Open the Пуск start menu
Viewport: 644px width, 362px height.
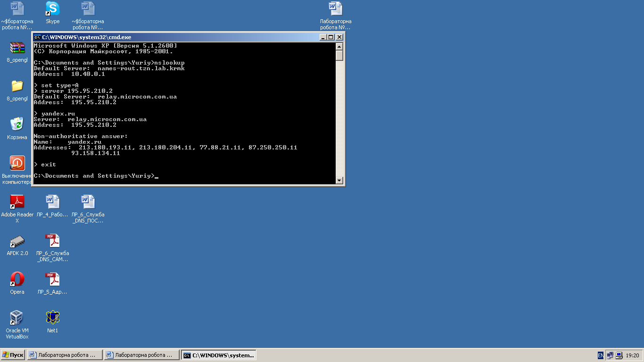pyautogui.click(x=13, y=355)
